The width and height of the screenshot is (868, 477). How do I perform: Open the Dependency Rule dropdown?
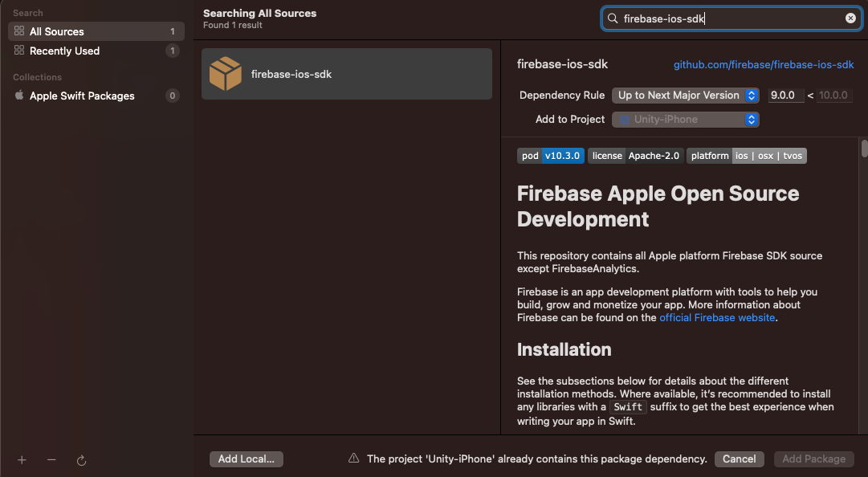coord(685,95)
